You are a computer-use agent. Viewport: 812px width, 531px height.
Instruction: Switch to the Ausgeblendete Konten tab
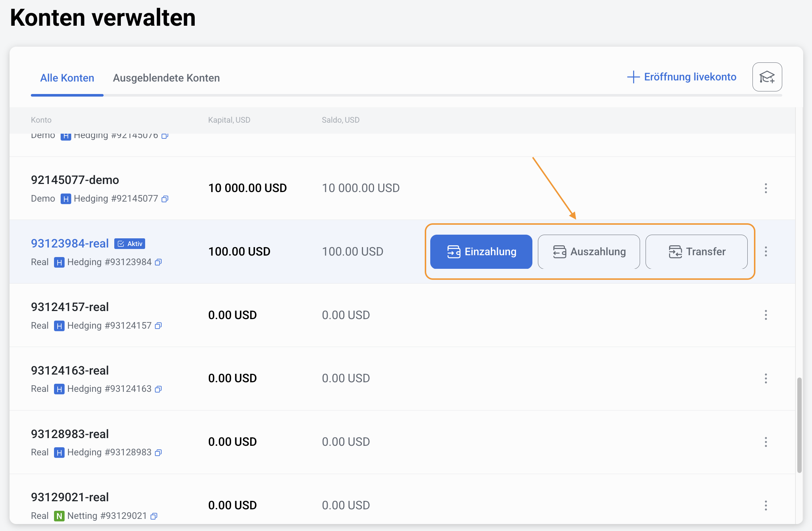pyautogui.click(x=166, y=78)
